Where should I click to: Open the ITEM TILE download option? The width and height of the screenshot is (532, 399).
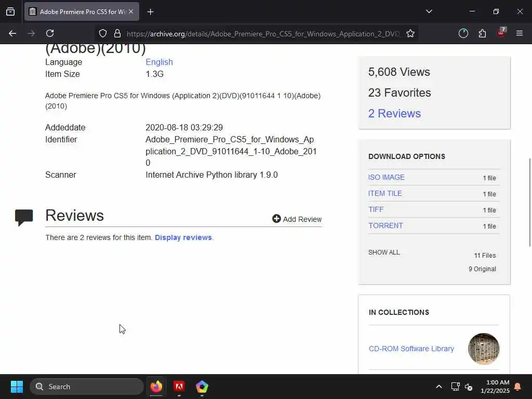click(385, 193)
